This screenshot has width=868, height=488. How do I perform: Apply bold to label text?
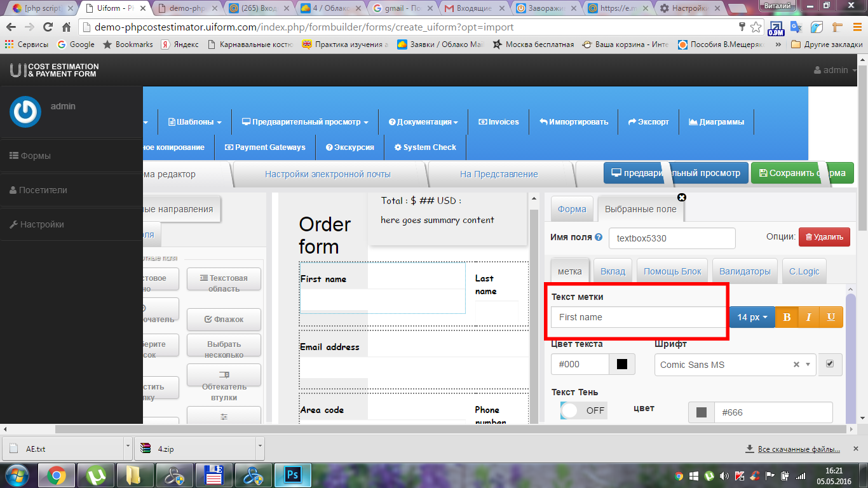coord(787,317)
